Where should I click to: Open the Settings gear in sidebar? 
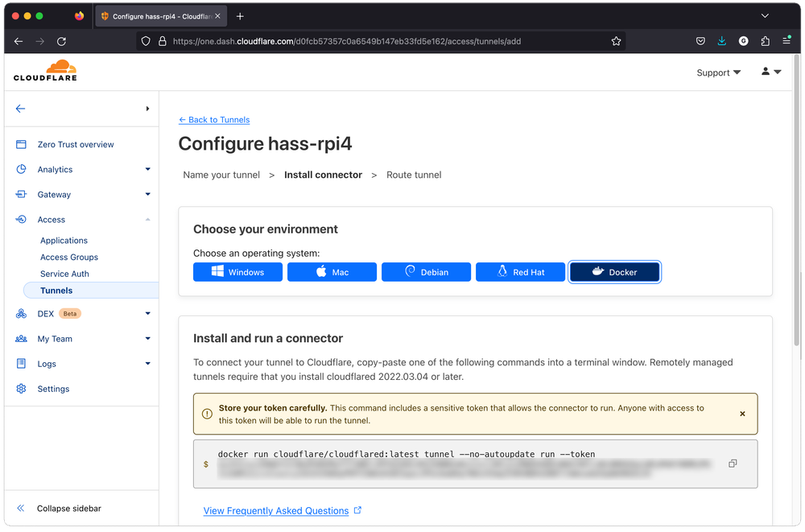click(x=53, y=389)
